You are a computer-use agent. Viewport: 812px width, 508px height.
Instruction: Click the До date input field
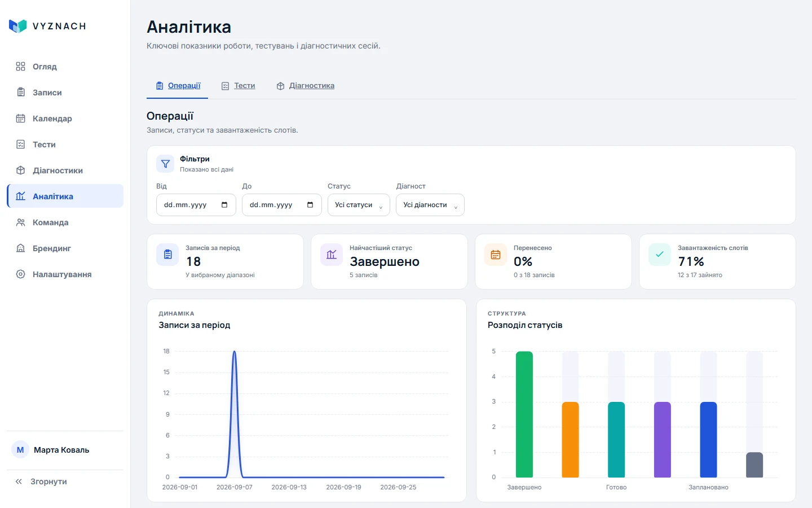(281, 205)
